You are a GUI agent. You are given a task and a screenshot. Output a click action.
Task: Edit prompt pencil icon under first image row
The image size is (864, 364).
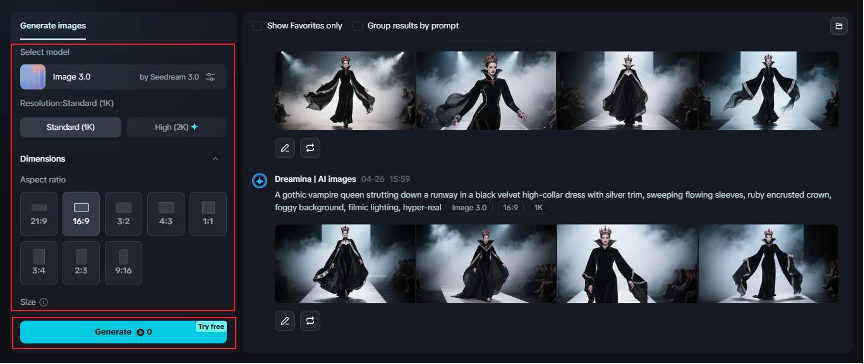pos(285,148)
